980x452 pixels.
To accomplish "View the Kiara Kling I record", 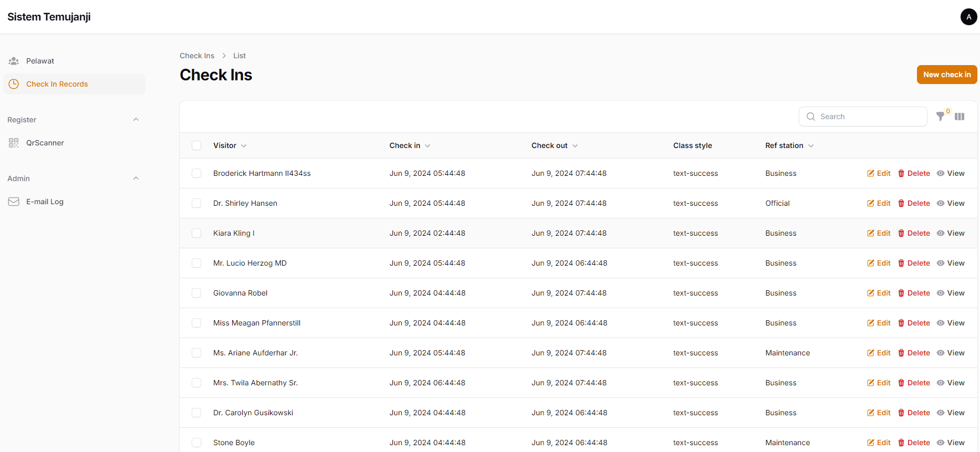I will pos(951,233).
